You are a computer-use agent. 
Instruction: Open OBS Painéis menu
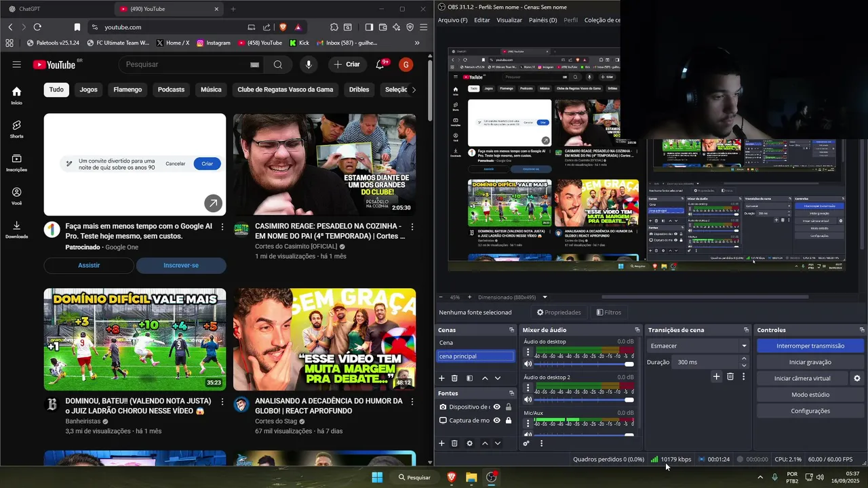pyautogui.click(x=542, y=20)
